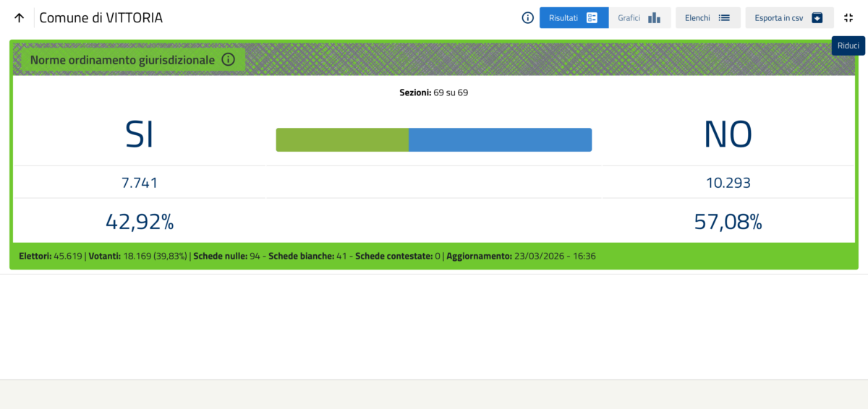Click the NO percentage 57,08%
Image resolution: width=868 pixels, height=409 pixels.
(x=728, y=222)
